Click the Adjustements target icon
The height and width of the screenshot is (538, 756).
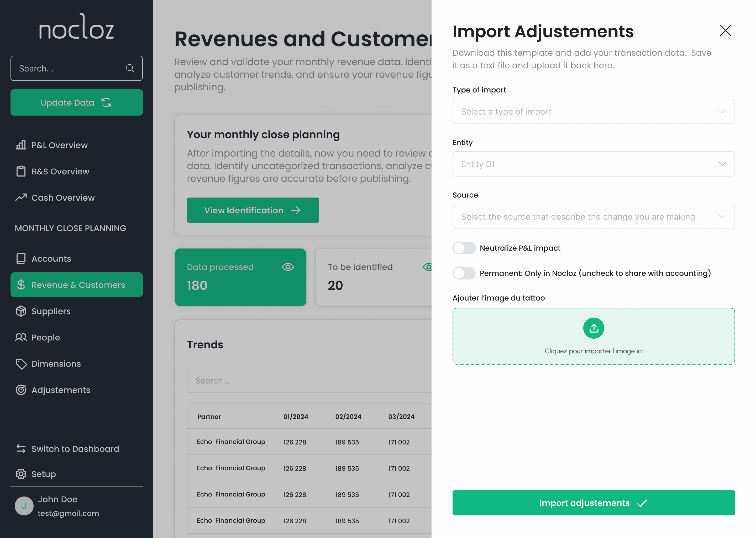(x=21, y=390)
